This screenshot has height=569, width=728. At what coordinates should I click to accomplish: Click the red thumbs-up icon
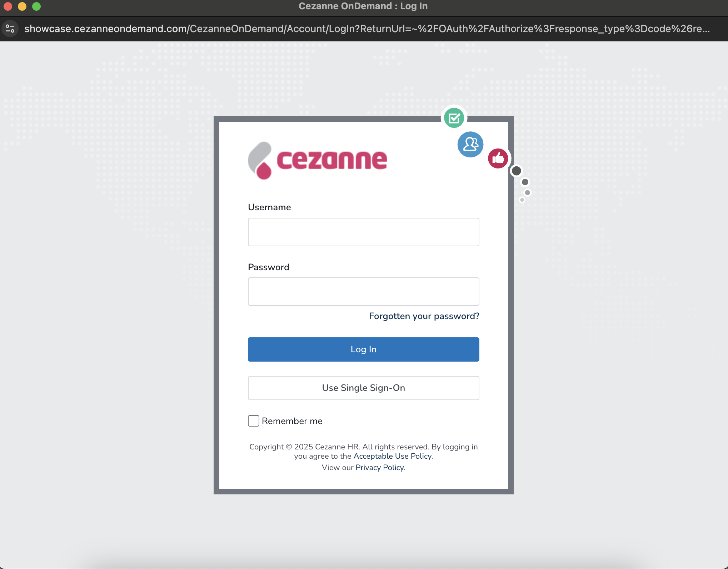click(498, 158)
